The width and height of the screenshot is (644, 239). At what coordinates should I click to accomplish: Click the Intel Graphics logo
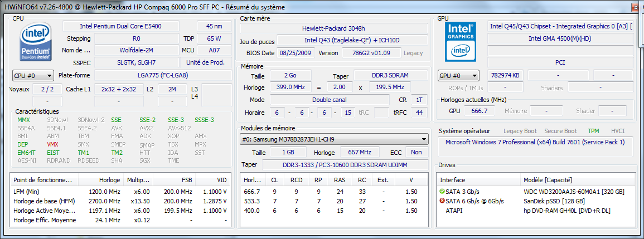click(461, 41)
